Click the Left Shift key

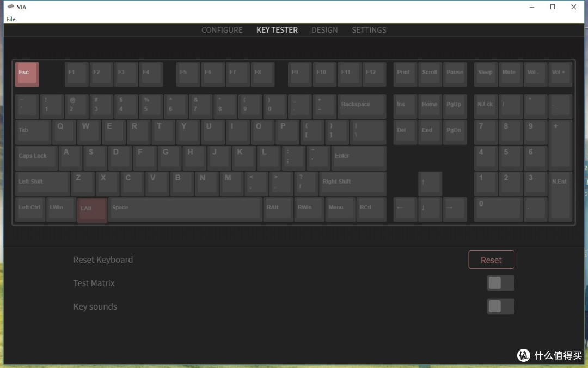point(42,184)
